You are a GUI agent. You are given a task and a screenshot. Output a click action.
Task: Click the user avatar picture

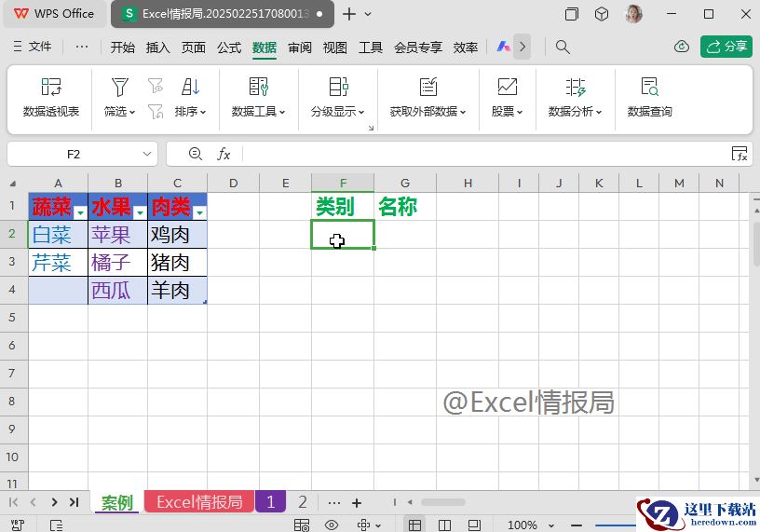pyautogui.click(x=634, y=14)
